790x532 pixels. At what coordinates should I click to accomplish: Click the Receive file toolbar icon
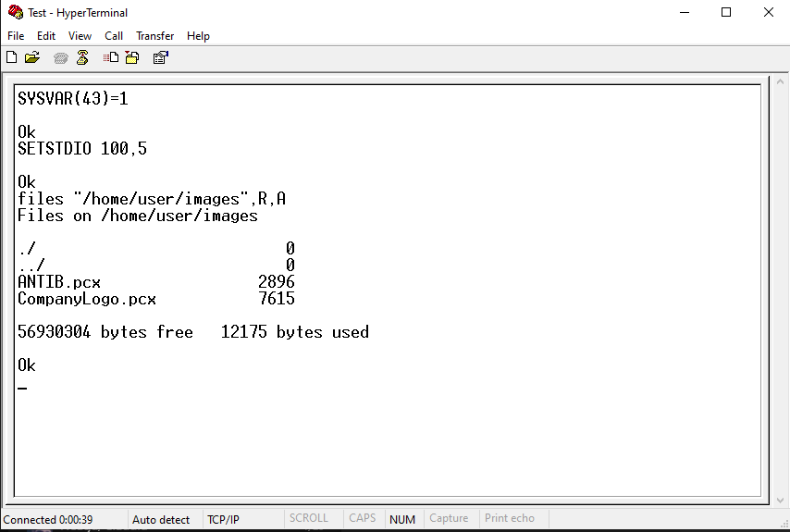tap(132, 57)
